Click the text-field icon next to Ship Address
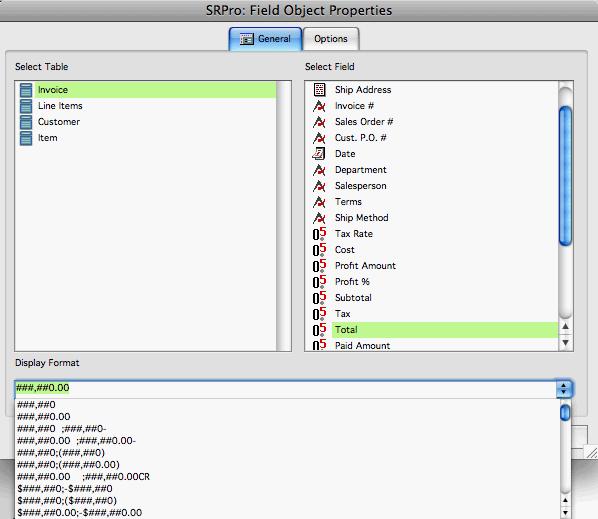Viewport: 598px width, 519px height. tap(319, 90)
